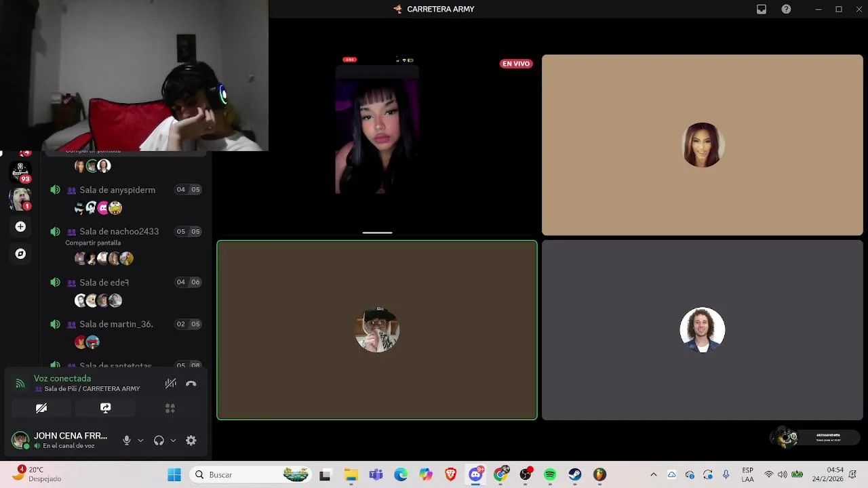The image size is (868, 488).
Task: Open Discord inbox icon in title bar
Action: (762, 9)
